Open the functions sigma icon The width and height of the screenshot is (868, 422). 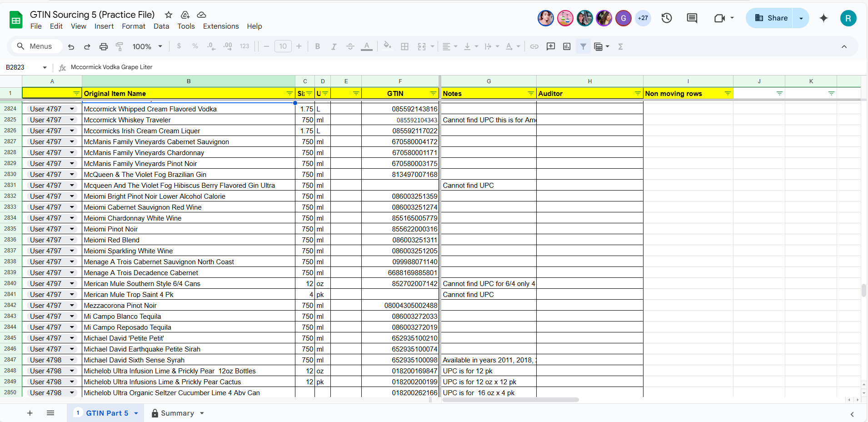click(620, 46)
